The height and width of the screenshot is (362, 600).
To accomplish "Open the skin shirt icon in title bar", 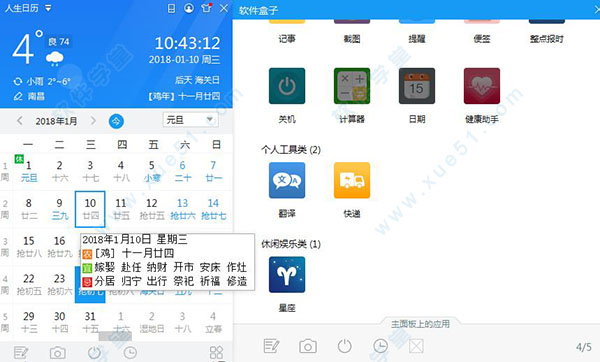I will pyautogui.click(x=206, y=8).
